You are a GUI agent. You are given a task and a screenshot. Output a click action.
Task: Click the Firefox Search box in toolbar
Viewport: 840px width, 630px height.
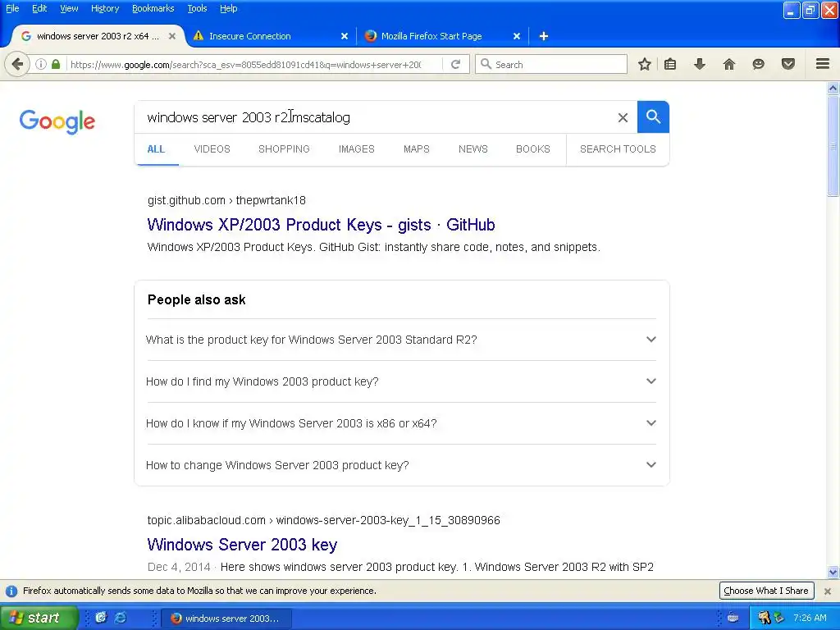coord(551,64)
